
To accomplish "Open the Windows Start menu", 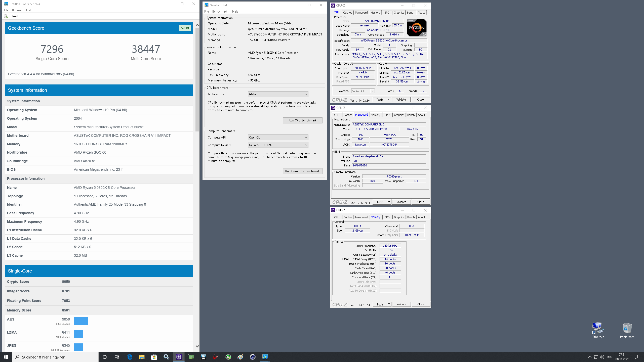I will [x=6, y=357].
